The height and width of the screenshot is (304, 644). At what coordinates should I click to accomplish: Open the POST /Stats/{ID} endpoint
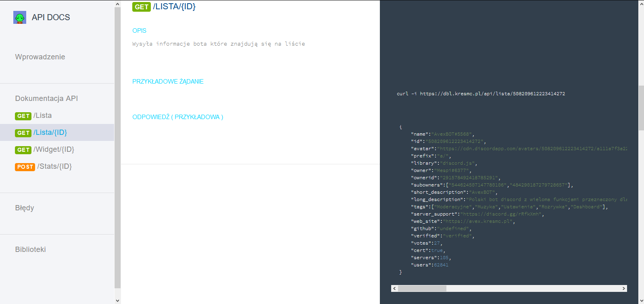click(54, 166)
